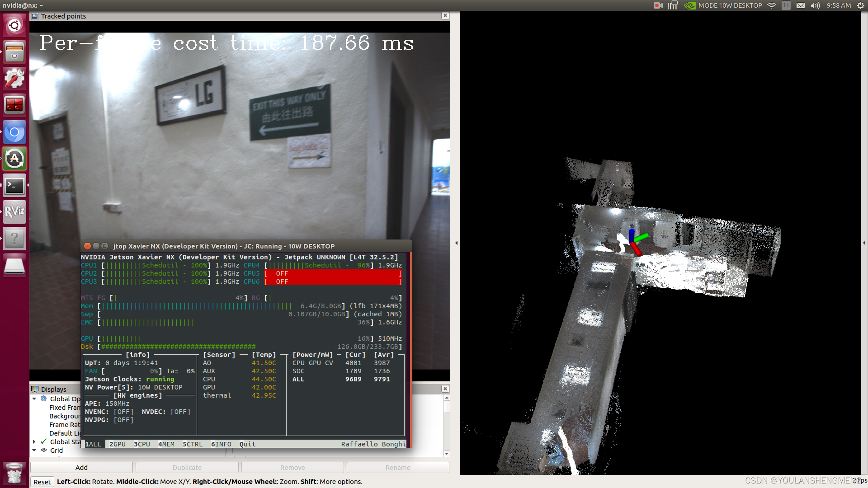The width and height of the screenshot is (868, 488).
Task: Switch to the 4MEM tab in jtop
Action: (166, 444)
